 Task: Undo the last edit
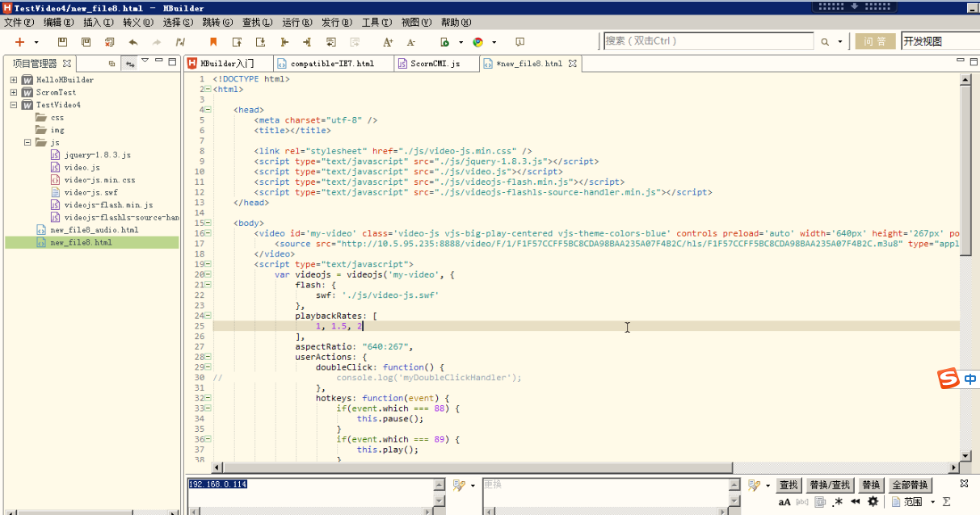coord(134,42)
